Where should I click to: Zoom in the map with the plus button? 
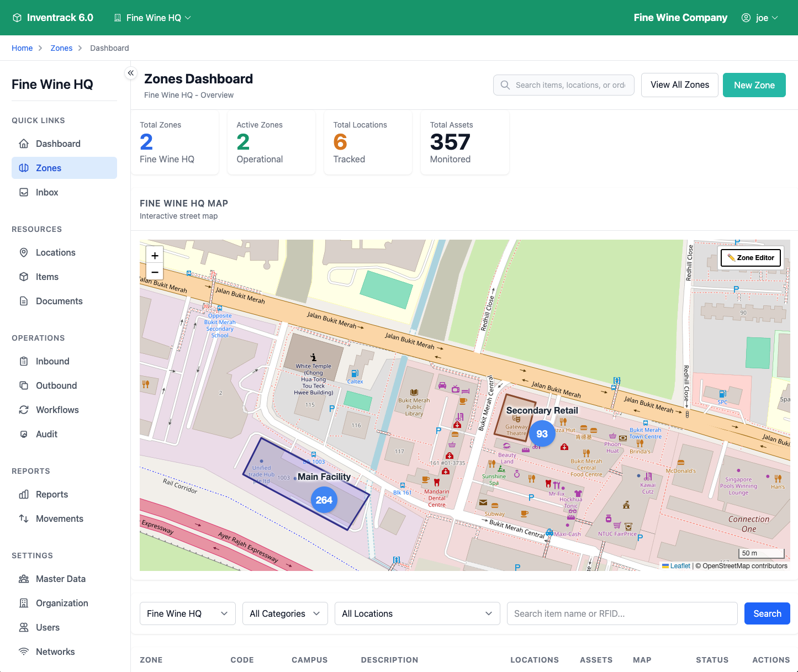pyautogui.click(x=155, y=256)
